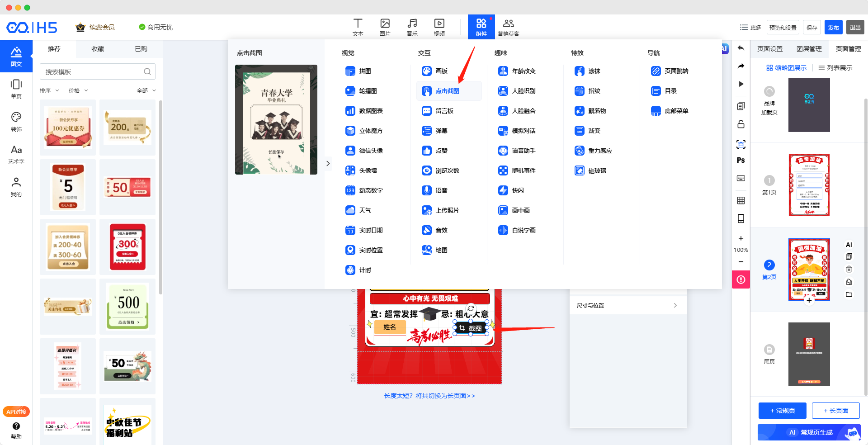Click the undo arrow icon
This screenshot has width=868, height=445.
point(741,48)
